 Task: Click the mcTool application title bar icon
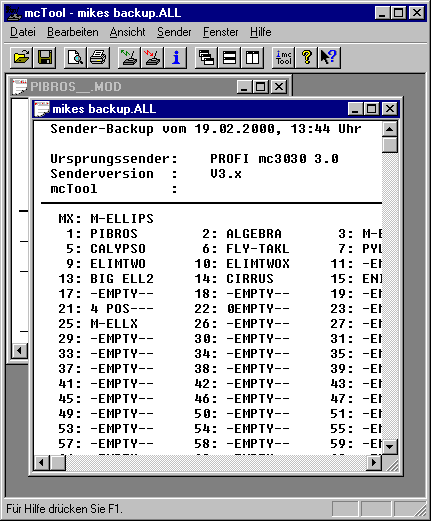pos(13,13)
